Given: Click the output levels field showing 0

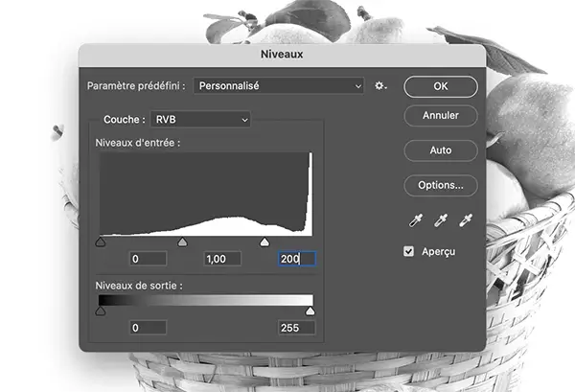Looking at the screenshot, I should [149, 328].
